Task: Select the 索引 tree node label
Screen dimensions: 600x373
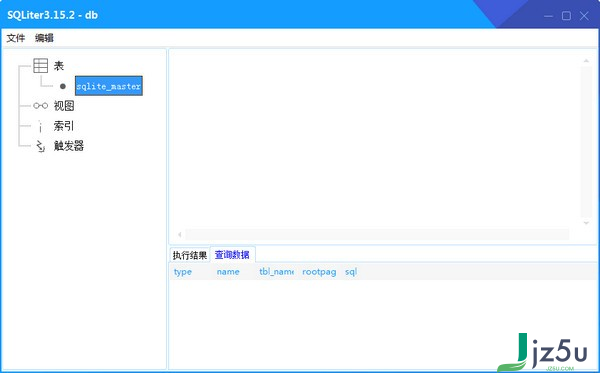Action: click(64, 126)
